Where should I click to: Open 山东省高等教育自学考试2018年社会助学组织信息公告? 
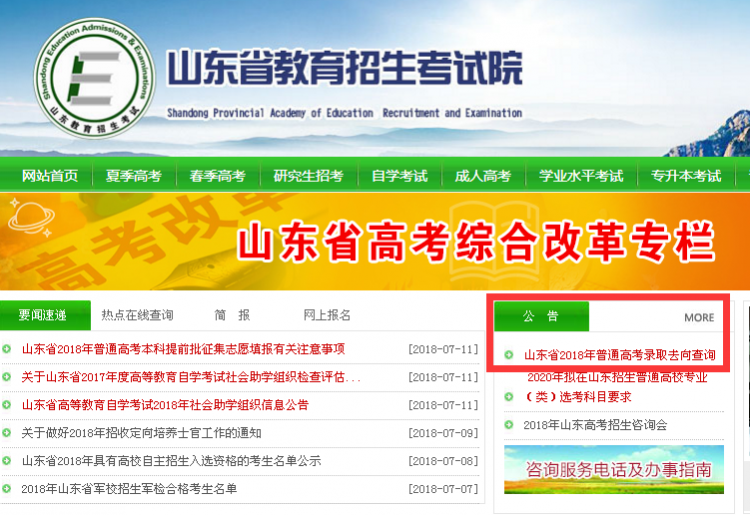165,405
